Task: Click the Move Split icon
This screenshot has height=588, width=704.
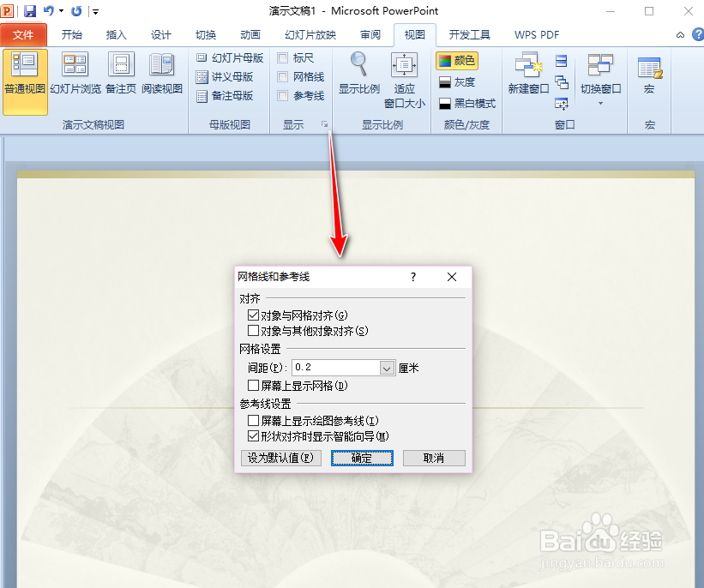Action: pyautogui.click(x=561, y=104)
